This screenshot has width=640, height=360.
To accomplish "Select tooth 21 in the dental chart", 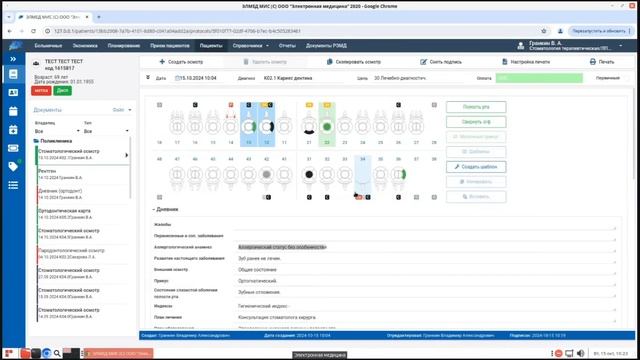I will tap(309, 126).
